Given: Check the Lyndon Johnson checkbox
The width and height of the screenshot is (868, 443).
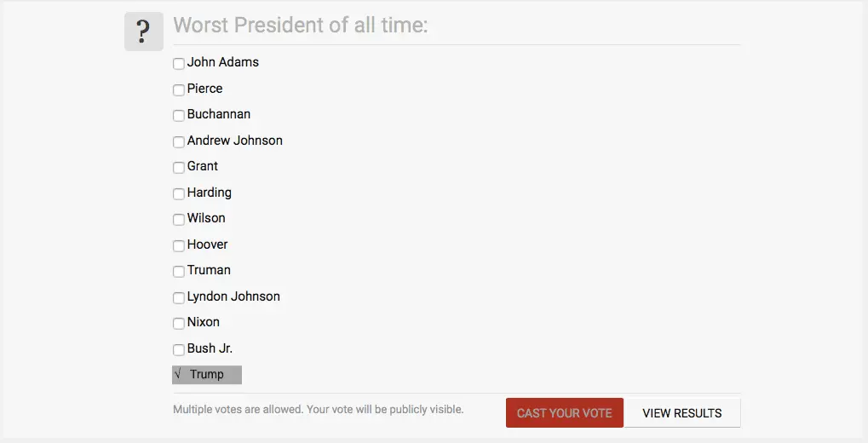Looking at the screenshot, I should pos(179,297).
